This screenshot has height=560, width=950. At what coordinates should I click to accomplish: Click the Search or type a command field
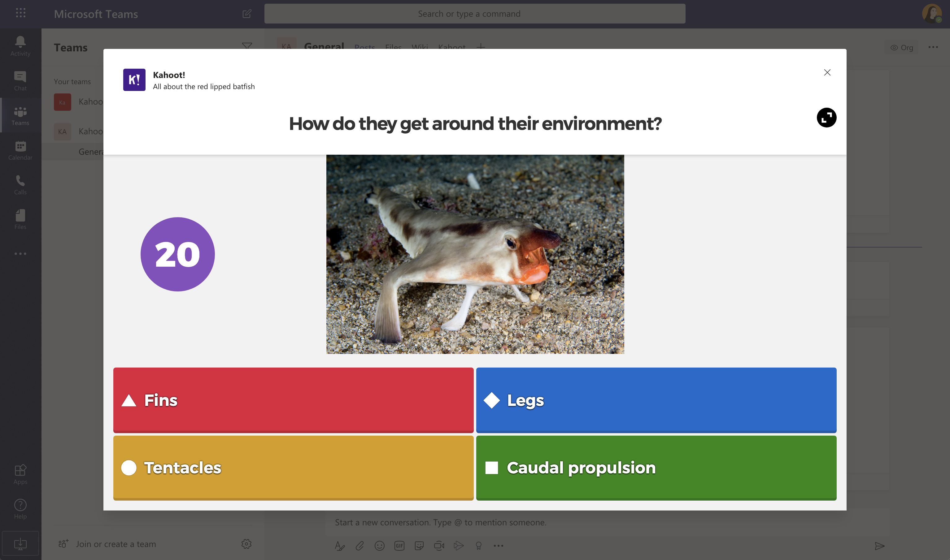(475, 13)
